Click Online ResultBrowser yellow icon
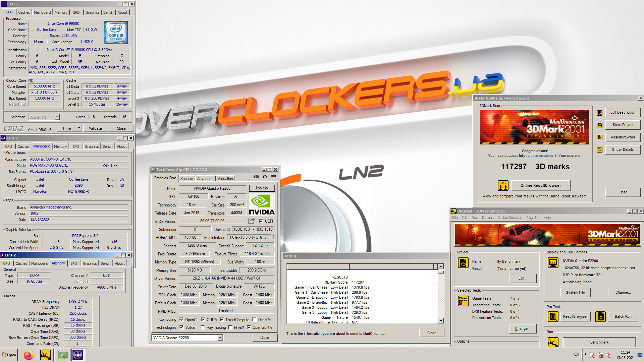Viewport: 644px width, 362px height. tap(503, 185)
